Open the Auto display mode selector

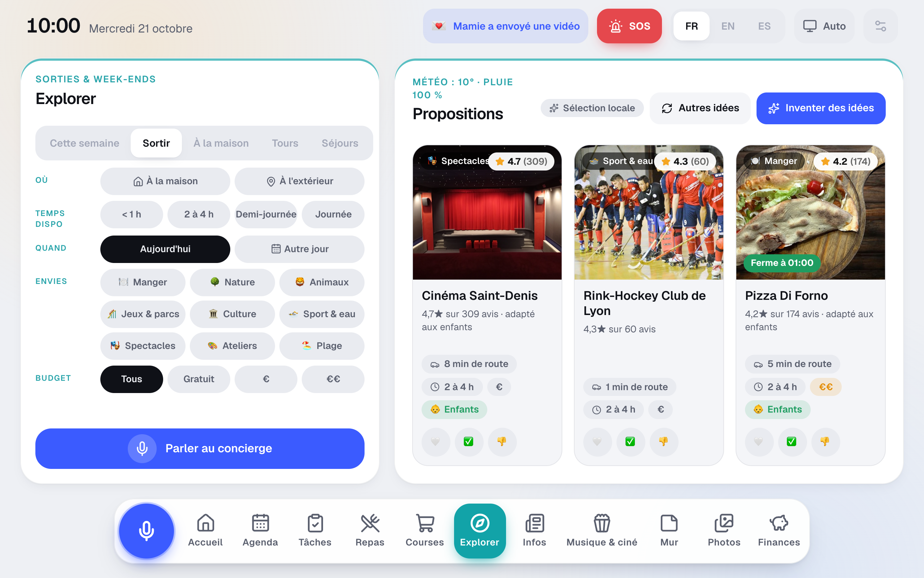(824, 26)
